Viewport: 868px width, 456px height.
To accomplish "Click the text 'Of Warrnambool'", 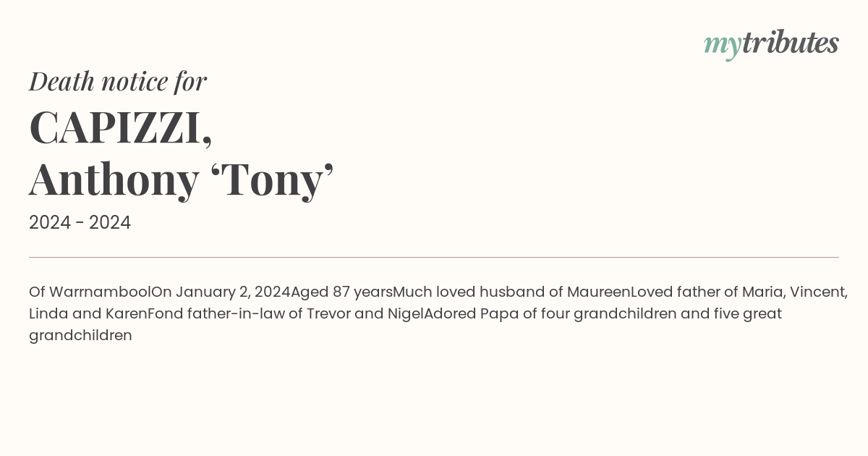I will [x=90, y=292].
